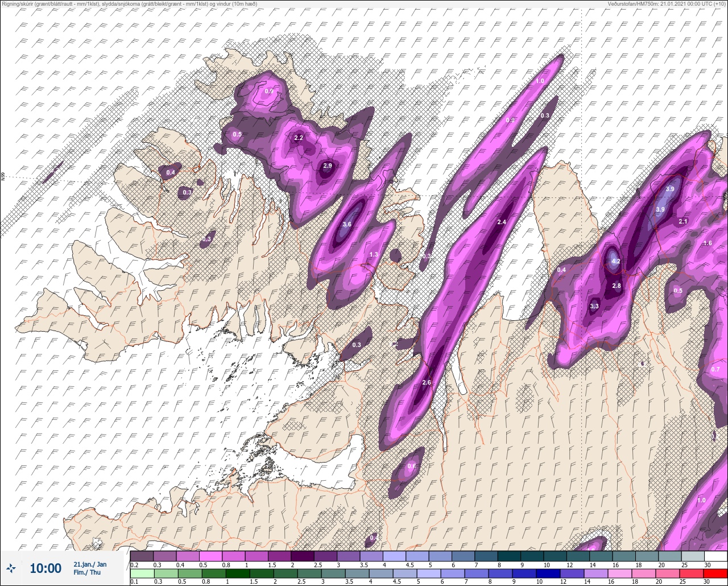Select the 2 dark purple swatch in upper legend
The image size is (728, 586).
point(302,555)
